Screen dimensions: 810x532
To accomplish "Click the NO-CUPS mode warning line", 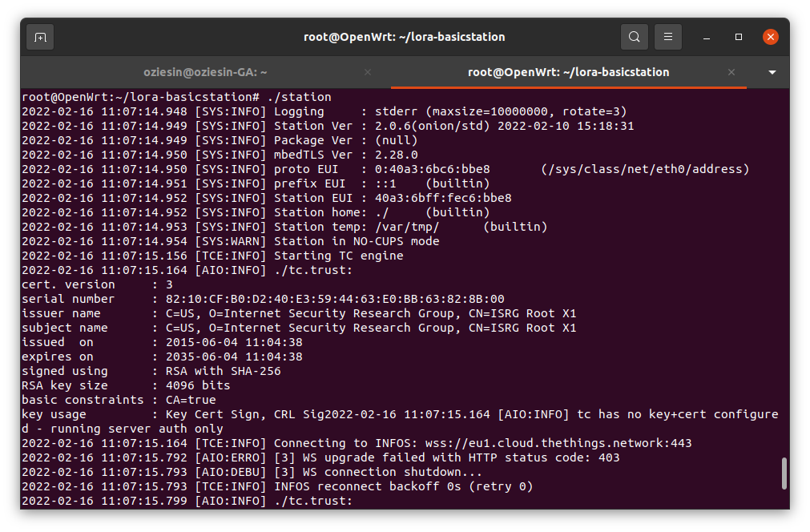I will [x=357, y=241].
